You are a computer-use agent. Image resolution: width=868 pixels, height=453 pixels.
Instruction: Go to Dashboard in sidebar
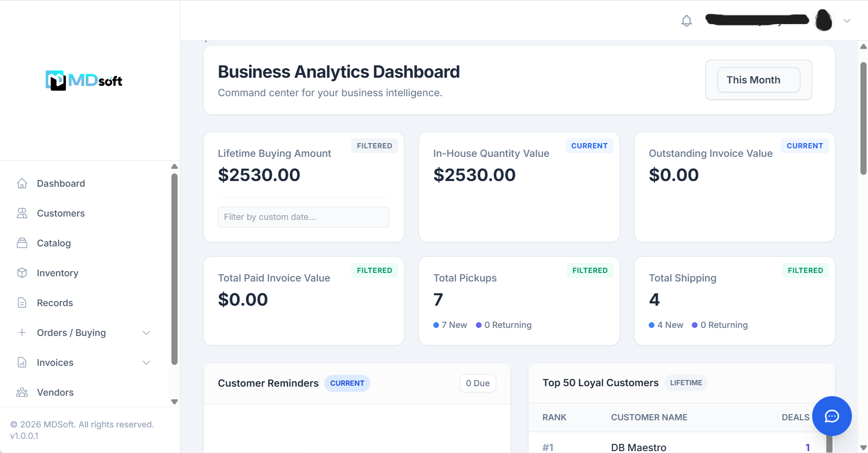point(61,183)
